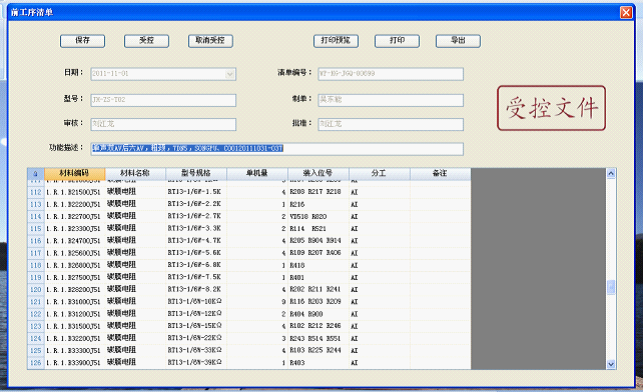
Task: Click the 分工 AI cell in row 119
Action: tap(379, 277)
